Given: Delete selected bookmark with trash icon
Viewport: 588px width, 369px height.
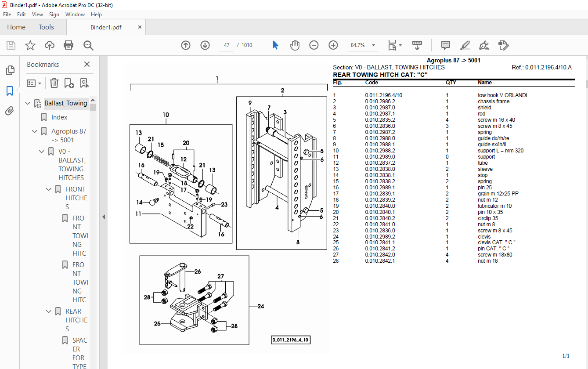Looking at the screenshot, I should (x=54, y=83).
